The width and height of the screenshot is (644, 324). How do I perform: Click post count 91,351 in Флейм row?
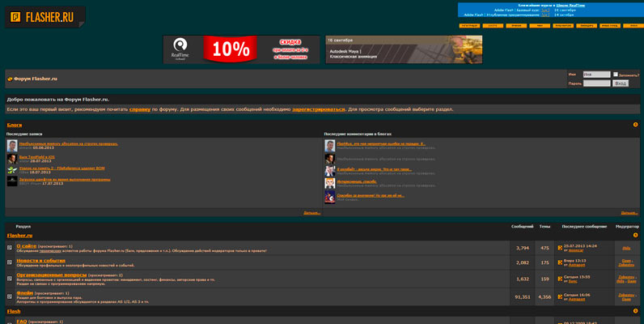tap(523, 296)
